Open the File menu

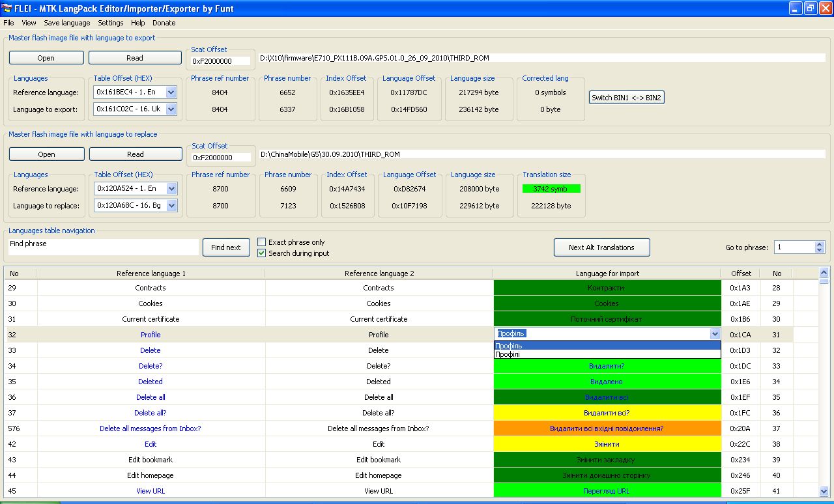[x=8, y=23]
